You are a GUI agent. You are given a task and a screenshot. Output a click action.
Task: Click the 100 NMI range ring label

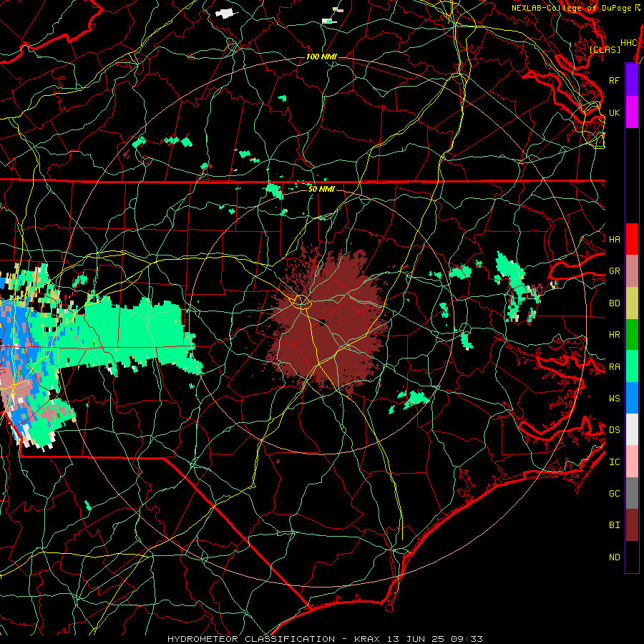321,57
